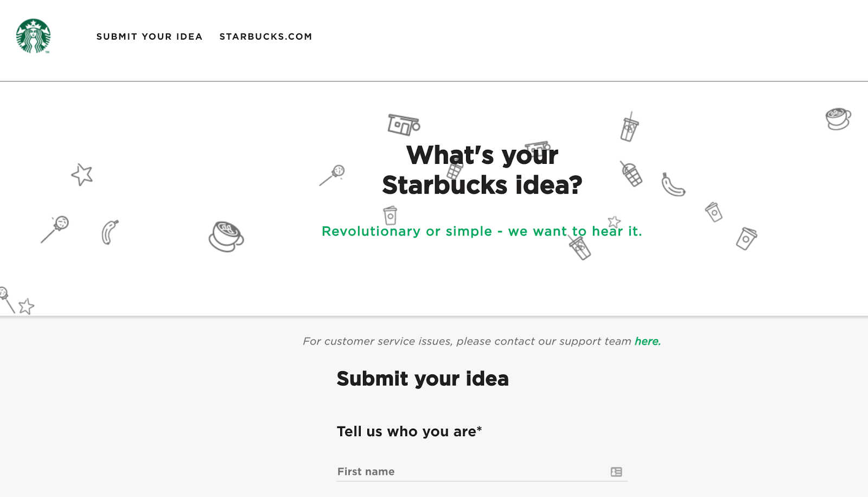
Task: Click the large latte art cup doodle on left
Action: point(226,237)
